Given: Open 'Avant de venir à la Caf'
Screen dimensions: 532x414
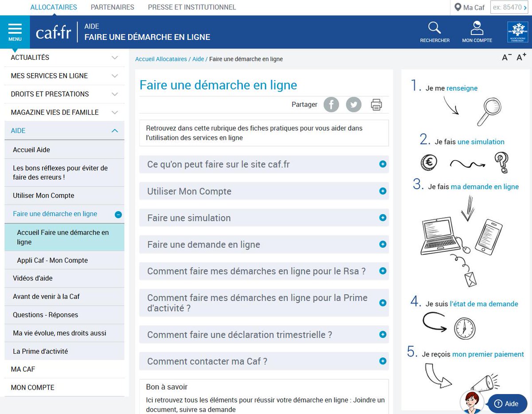Looking at the screenshot, I should [x=64, y=297].
